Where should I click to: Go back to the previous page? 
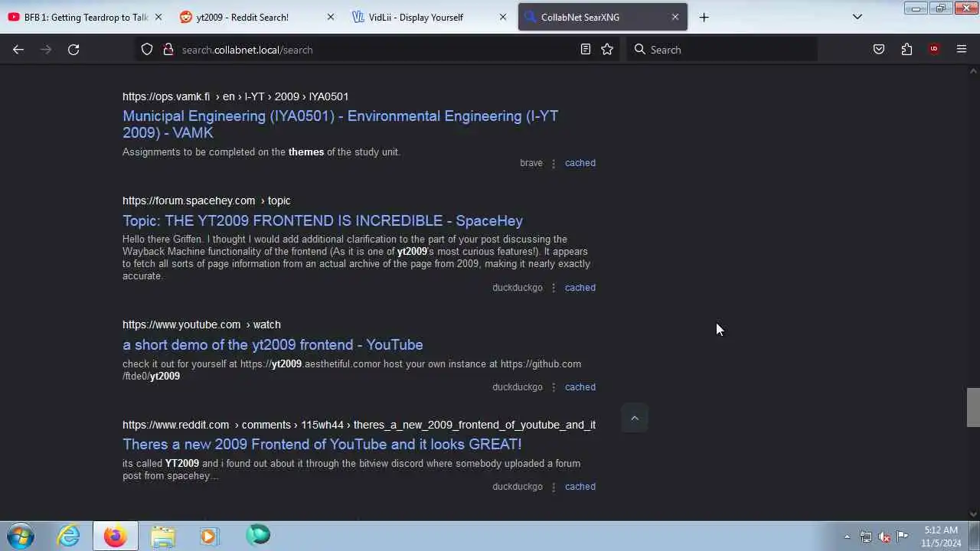tap(18, 50)
